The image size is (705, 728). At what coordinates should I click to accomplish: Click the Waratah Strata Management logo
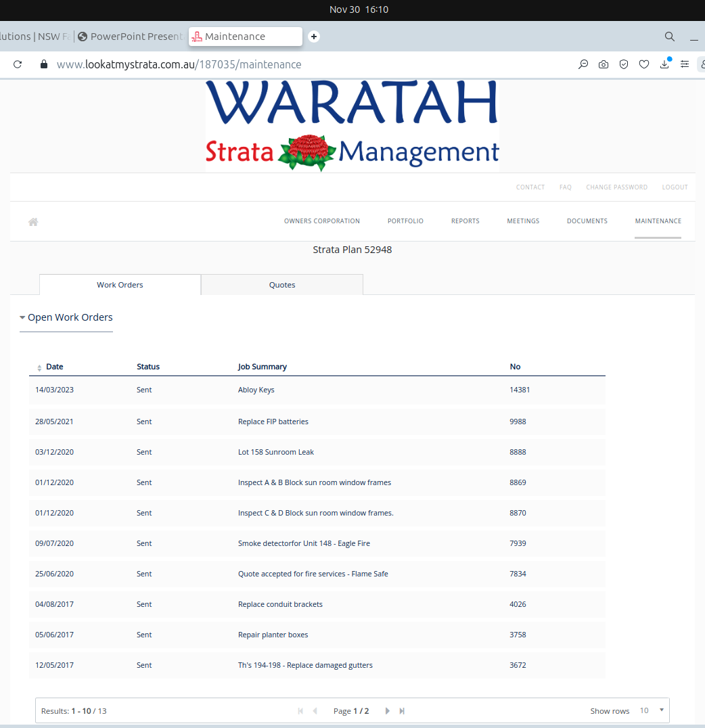pos(352,126)
